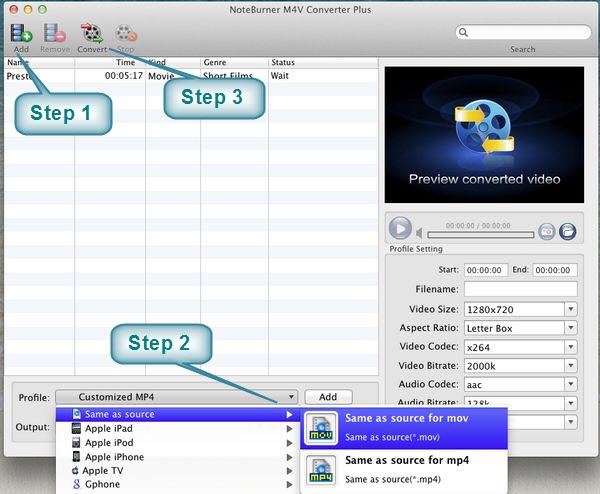Screen dimensions: 600x494
Task: Click the Start time field
Action: (x=486, y=270)
